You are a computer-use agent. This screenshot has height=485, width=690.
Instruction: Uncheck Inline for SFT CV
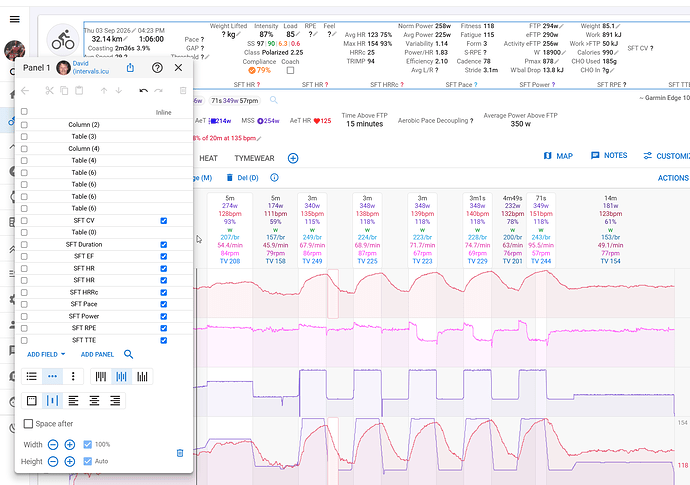[164, 220]
